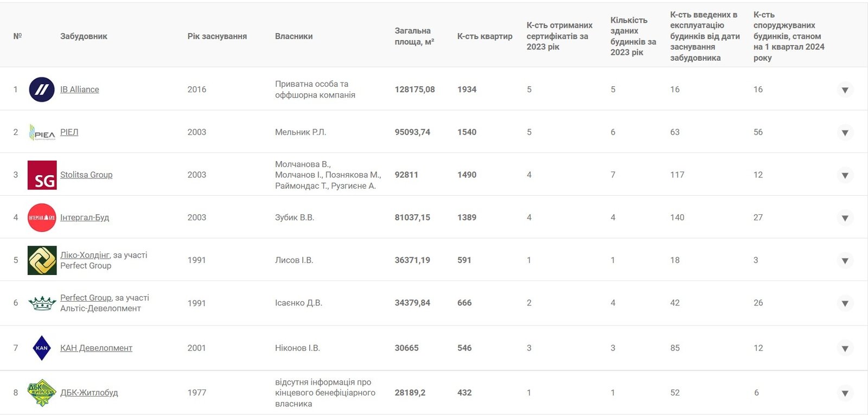The height and width of the screenshot is (415, 868).
Task: Click the Загальна площа column header
Action: 414,36
